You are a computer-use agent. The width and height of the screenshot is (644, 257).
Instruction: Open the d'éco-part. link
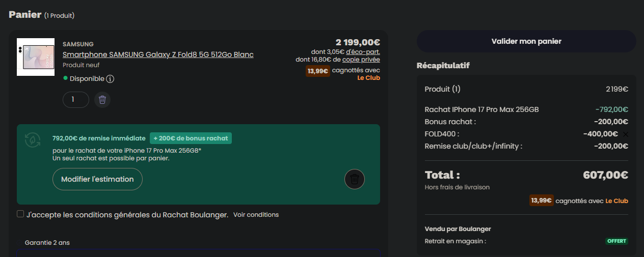coord(363,52)
